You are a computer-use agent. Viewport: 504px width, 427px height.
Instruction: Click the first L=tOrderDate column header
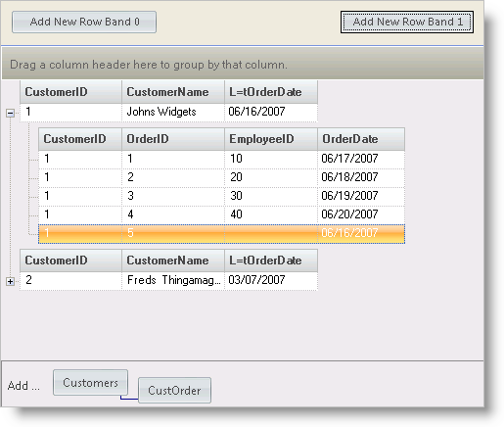pos(271,92)
